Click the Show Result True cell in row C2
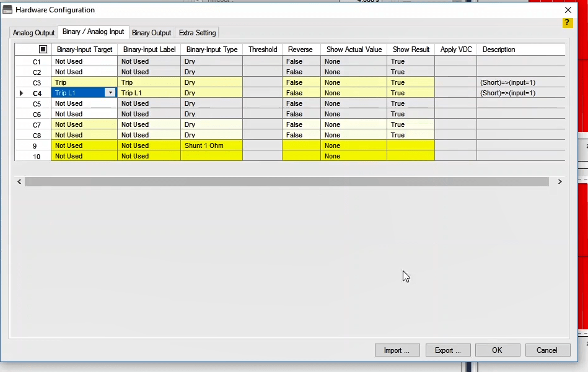Screen dimensions: 588x372 (410, 72)
